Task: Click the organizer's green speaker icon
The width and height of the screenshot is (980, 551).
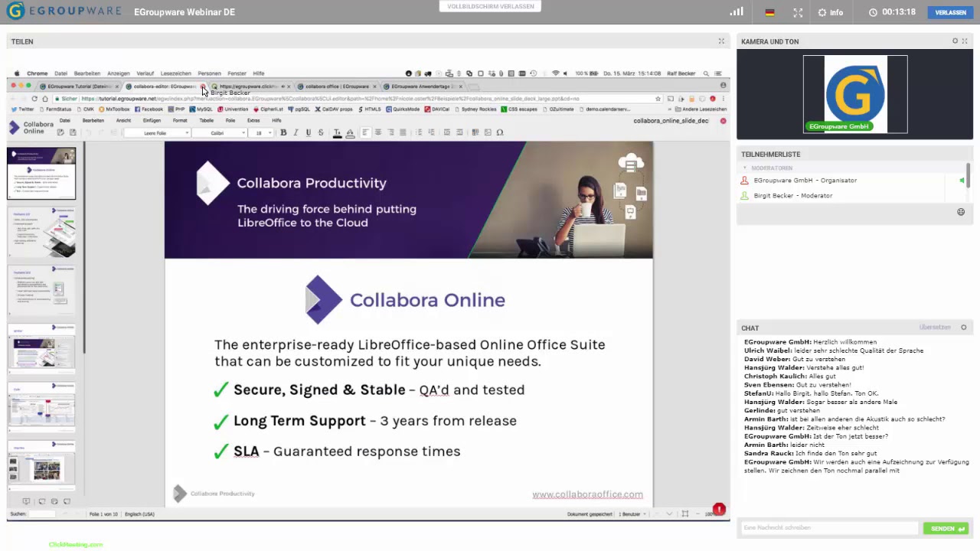Action: pyautogui.click(x=962, y=181)
